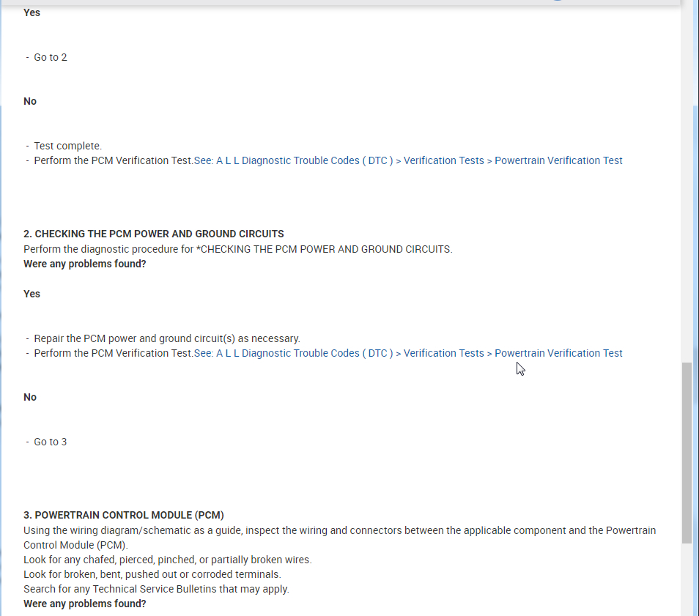Click scrollbar track above the thumb
This screenshot has height=616, width=699.
(687, 220)
